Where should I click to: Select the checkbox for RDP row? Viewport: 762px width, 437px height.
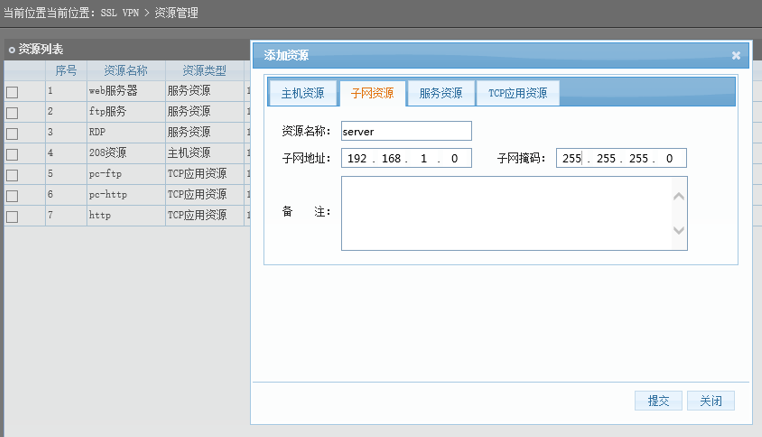pos(12,133)
